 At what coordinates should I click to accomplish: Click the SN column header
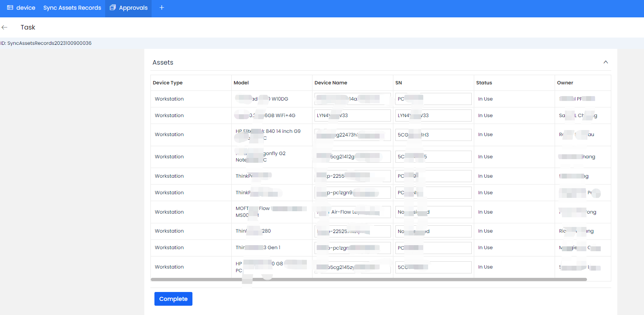399,83
